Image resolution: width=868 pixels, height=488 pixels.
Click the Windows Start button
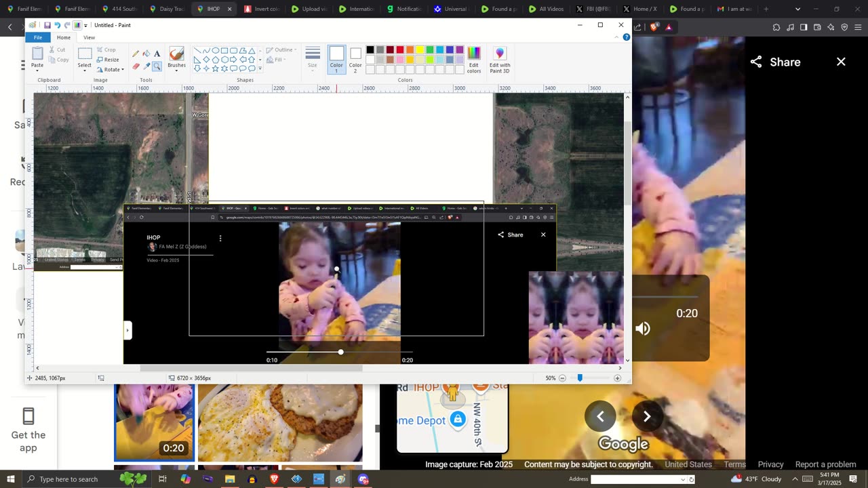11,479
